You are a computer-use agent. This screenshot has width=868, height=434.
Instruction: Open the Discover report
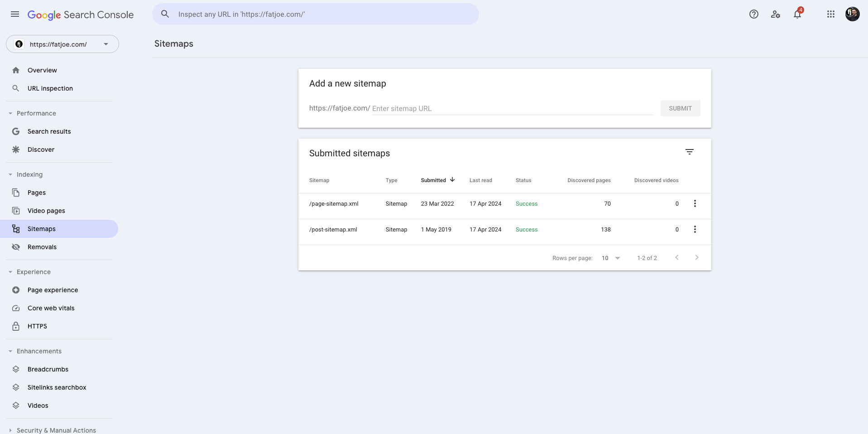coord(41,149)
